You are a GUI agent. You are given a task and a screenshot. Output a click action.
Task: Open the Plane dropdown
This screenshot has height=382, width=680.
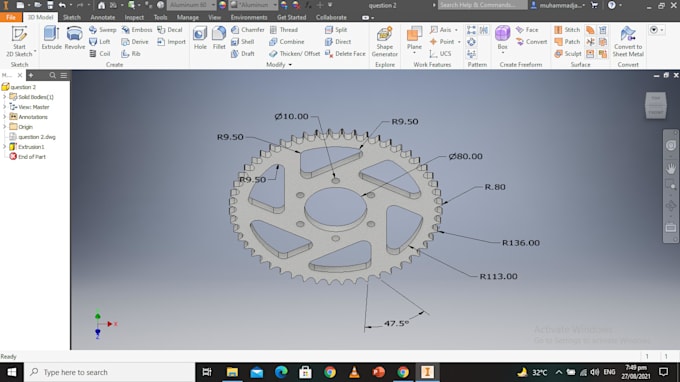(414, 53)
